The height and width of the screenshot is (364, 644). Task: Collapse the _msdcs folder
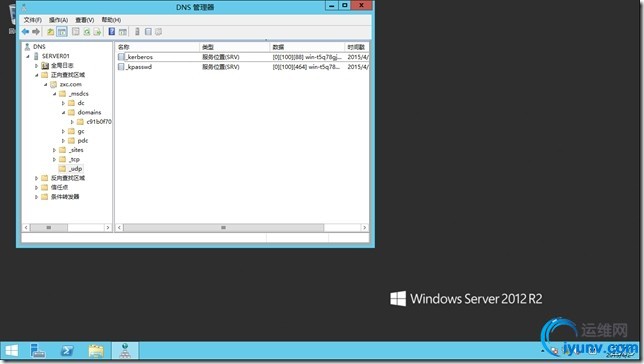click(54, 94)
